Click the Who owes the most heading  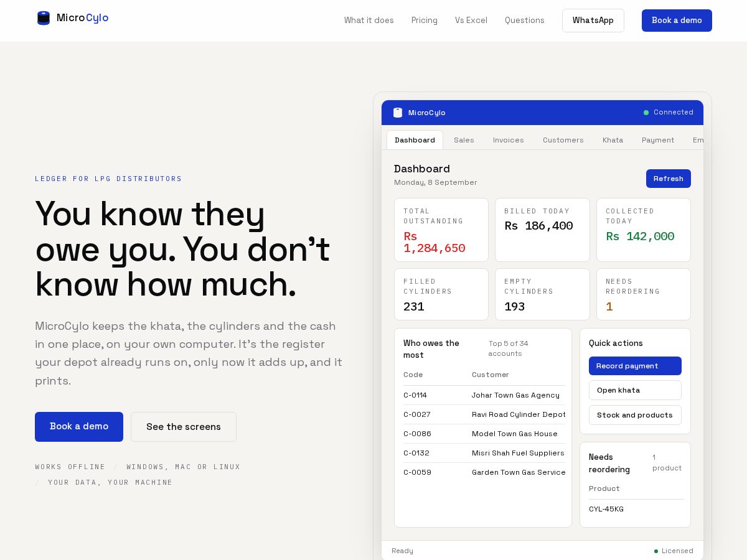[x=431, y=349]
